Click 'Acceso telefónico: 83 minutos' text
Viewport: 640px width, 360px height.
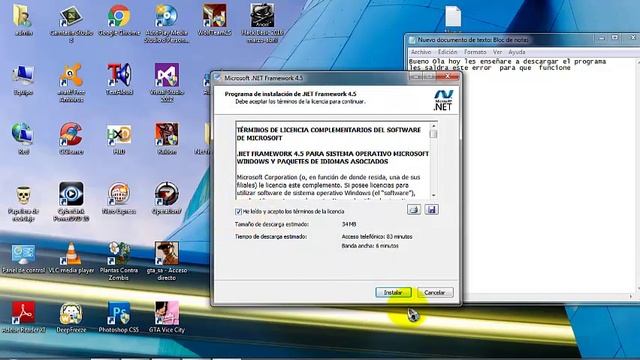(377, 237)
